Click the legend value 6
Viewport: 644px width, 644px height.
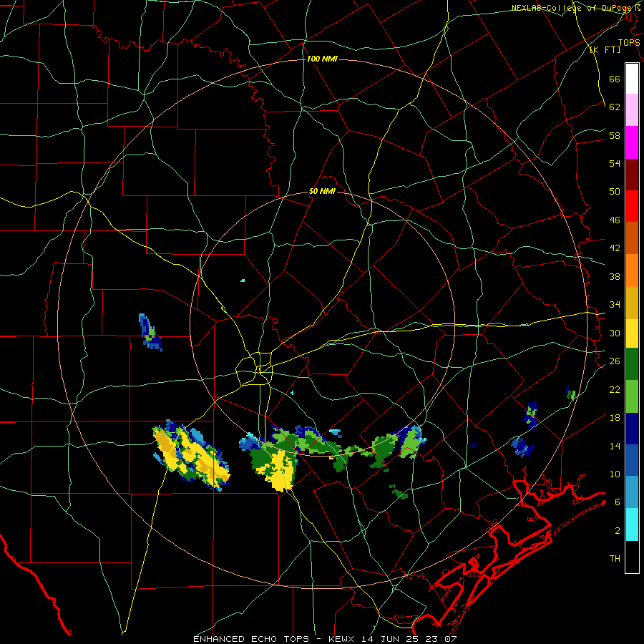tap(618, 502)
